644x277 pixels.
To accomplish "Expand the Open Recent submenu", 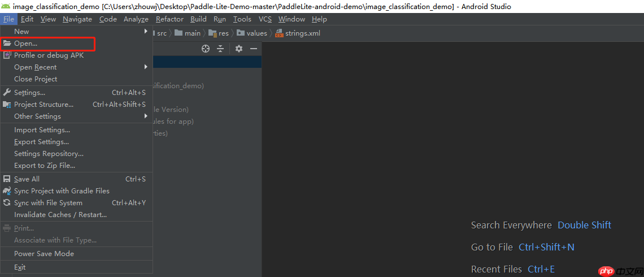I will pos(76,67).
